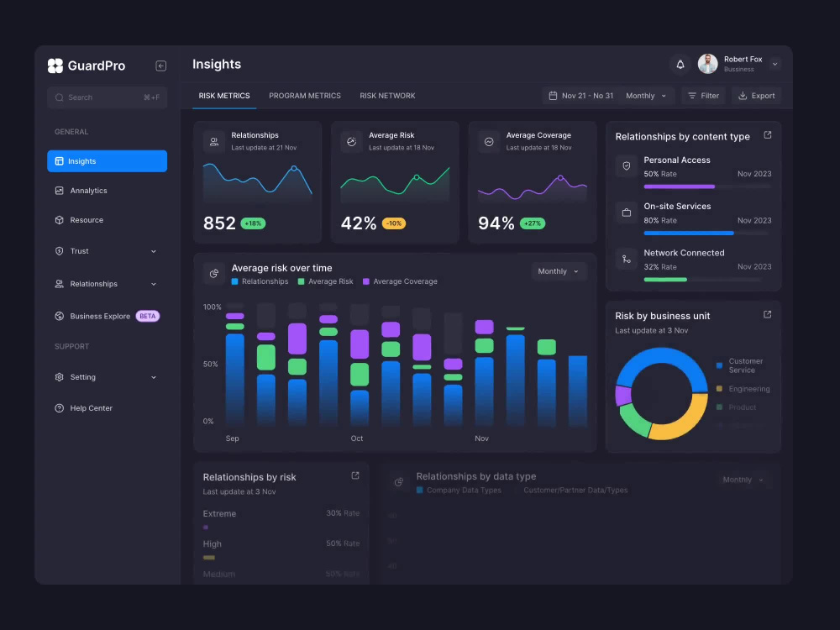
Task: Click the Annalytics chart icon
Action: [60, 191]
